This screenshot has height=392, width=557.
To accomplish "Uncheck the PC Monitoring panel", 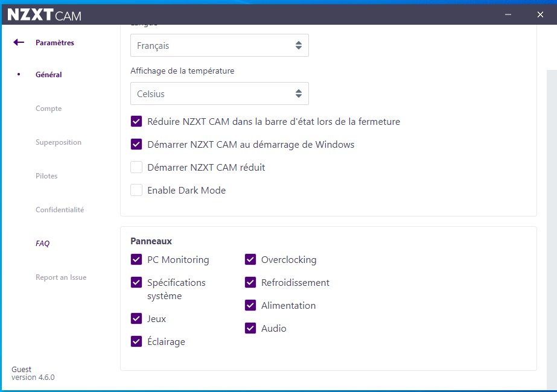I will (x=136, y=260).
